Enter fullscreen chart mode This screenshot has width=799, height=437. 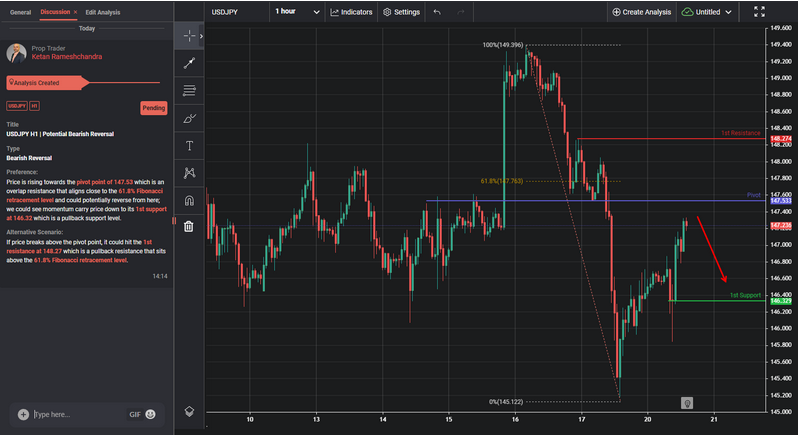pos(759,12)
